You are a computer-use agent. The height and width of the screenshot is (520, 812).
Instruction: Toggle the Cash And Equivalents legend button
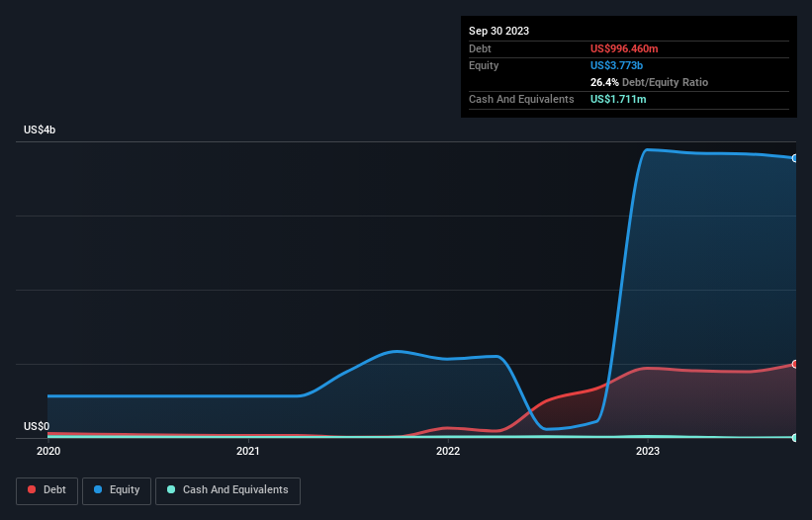227,490
